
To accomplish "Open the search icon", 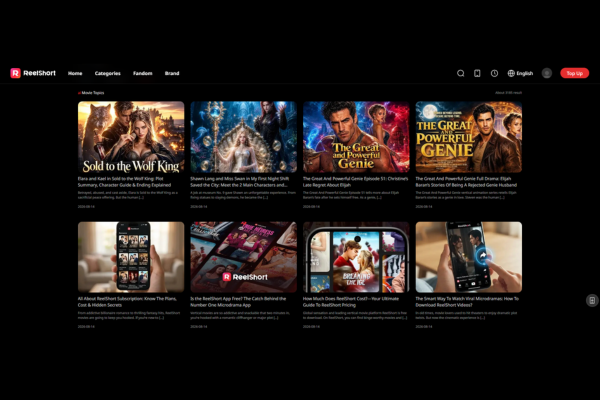I will point(461,73).
